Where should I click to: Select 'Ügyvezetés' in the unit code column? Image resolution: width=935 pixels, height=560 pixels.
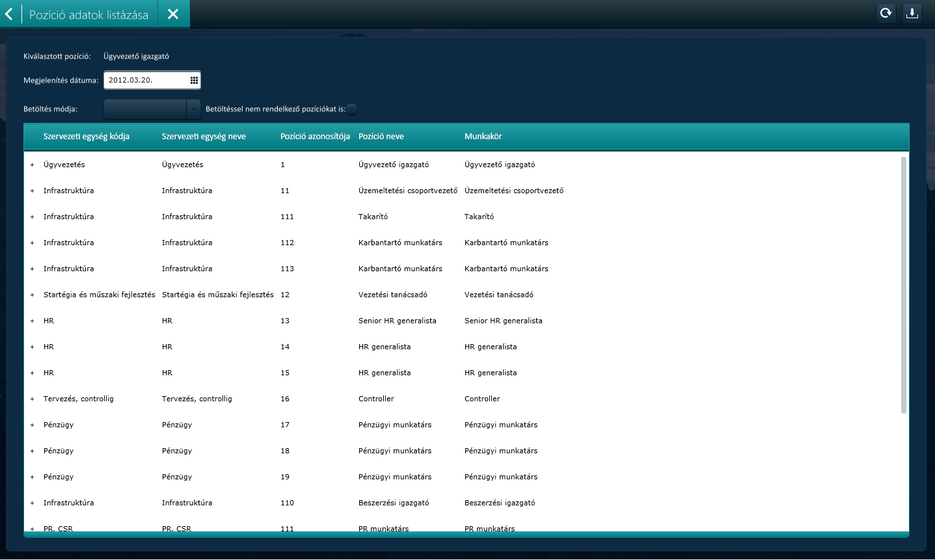coord(64,165)
